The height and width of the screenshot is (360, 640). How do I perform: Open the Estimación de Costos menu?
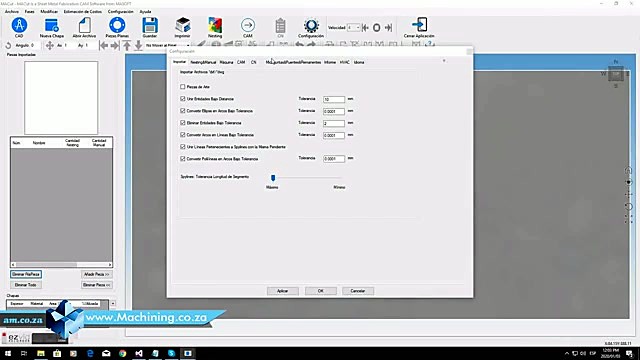tap(83, 11)
